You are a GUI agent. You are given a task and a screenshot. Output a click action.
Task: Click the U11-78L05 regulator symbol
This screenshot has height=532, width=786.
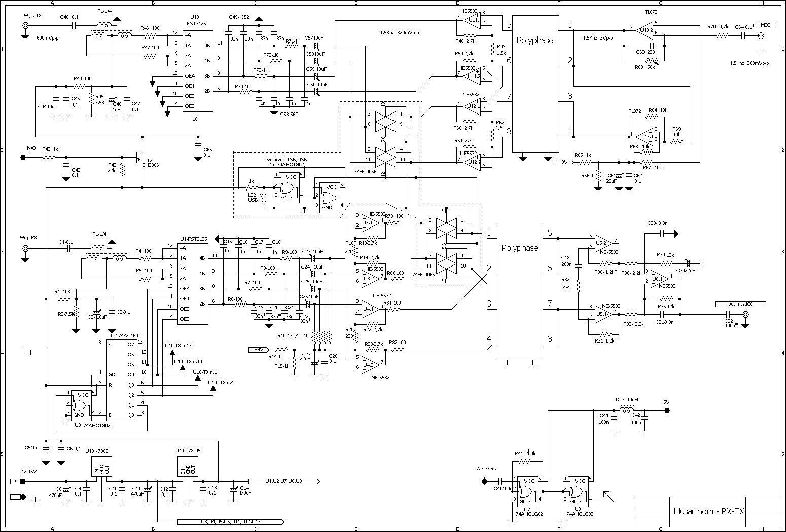tap(188, 469)
